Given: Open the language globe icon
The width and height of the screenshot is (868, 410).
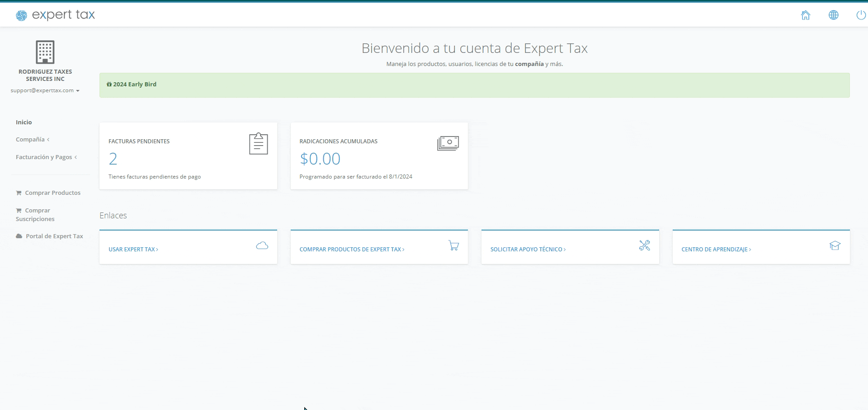Looking at the screenshot, I should (x=834, y=15).
